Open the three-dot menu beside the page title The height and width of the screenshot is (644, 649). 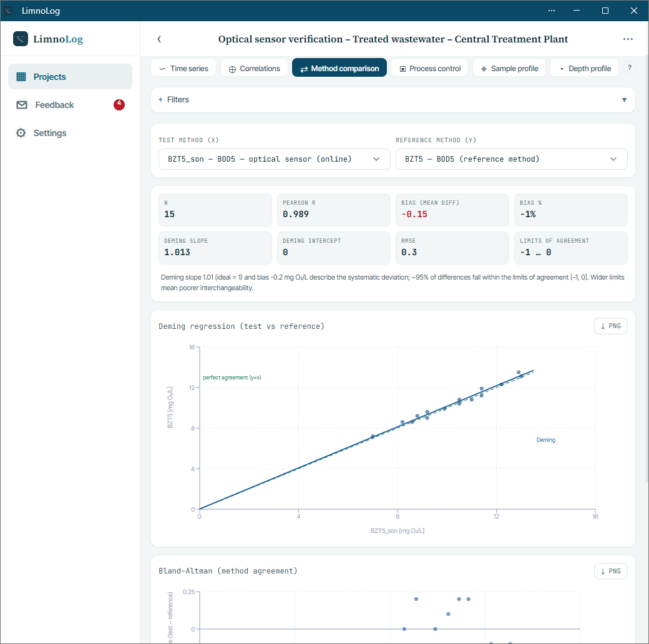(628, 39)
